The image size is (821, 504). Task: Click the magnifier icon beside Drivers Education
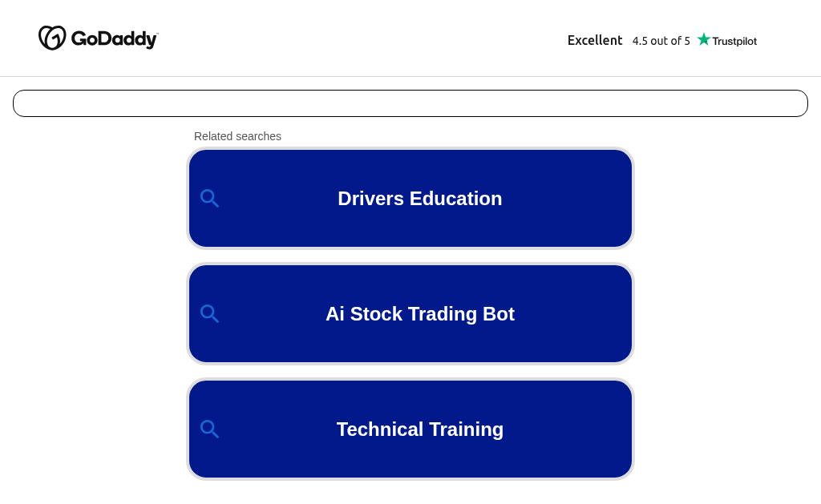(x=209, y=199)
